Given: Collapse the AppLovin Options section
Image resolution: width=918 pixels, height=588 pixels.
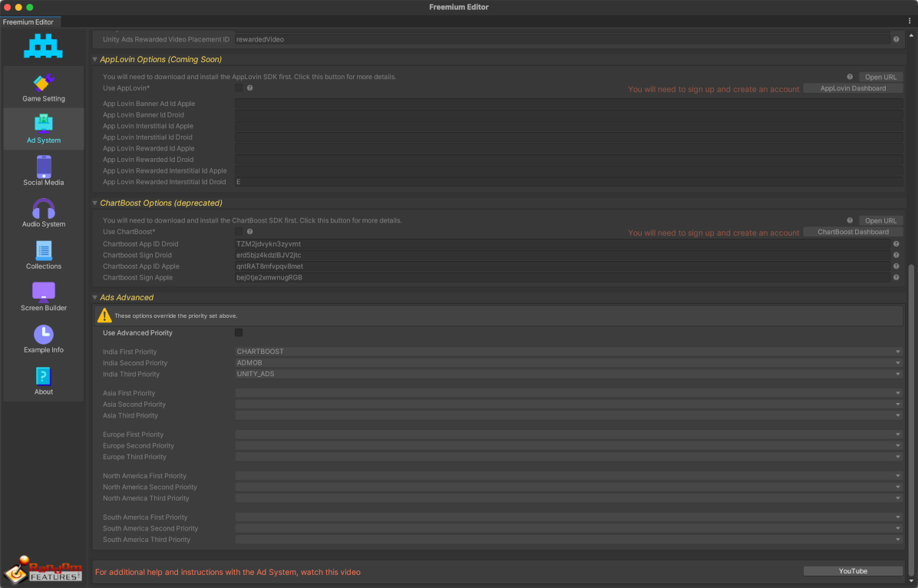Looking at the screenshot, I should [95, 60].
